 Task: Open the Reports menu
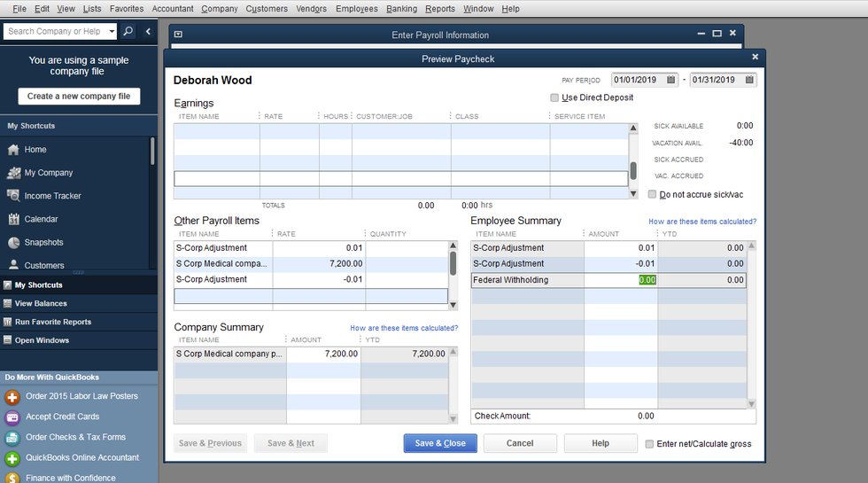(x=439, y=9)
